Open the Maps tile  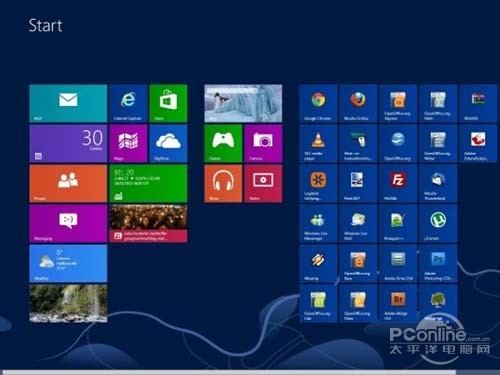click(128, 143)
